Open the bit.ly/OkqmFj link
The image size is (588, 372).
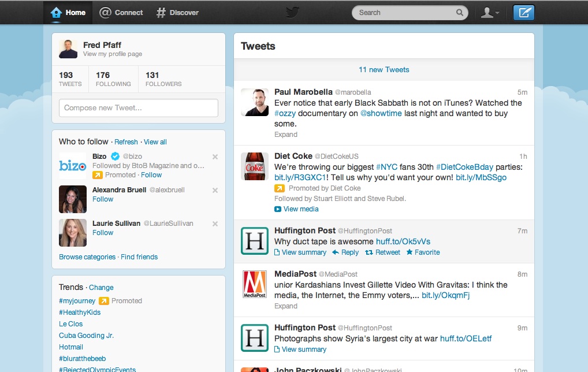click(x=445, y=295)
